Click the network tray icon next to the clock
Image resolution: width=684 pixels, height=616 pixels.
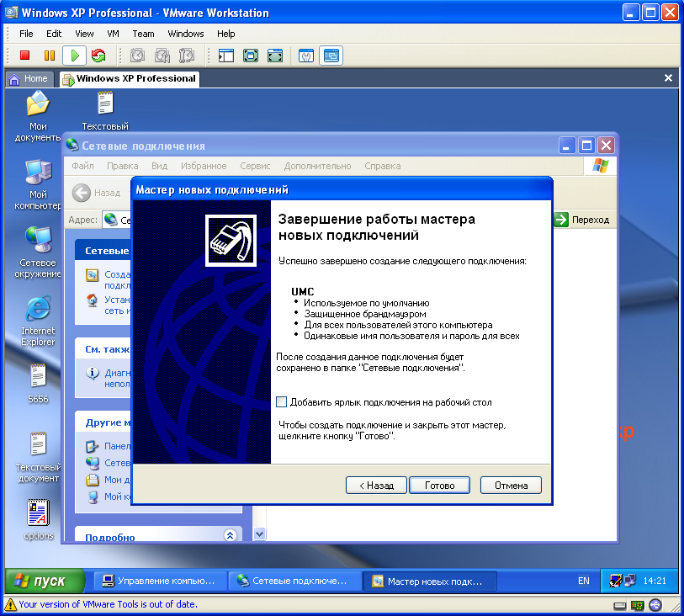tap(630, 581)
